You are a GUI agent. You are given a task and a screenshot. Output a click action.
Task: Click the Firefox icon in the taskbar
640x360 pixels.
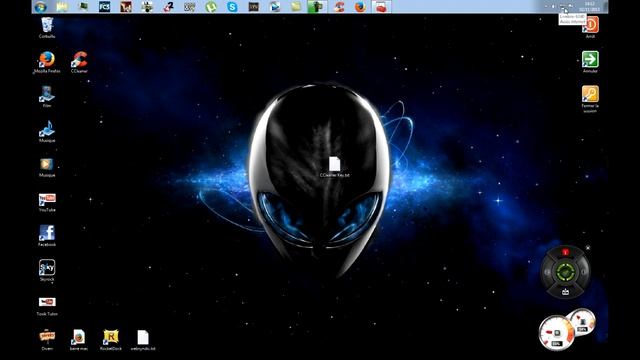point(360,7)
